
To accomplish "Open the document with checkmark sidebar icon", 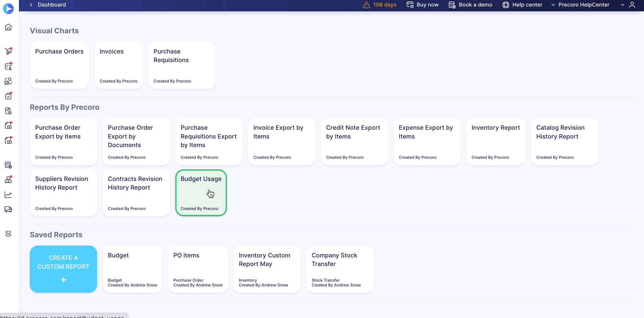I will (x=8, y=111).
